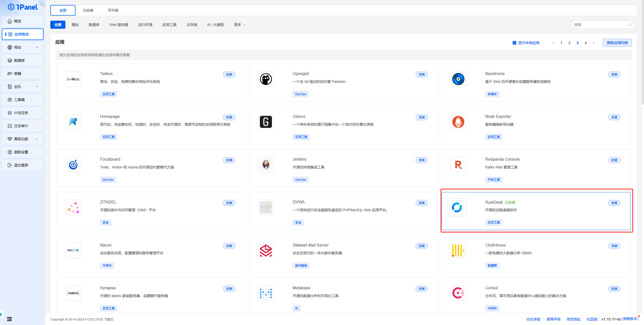Open 概览 overview in sidebar
The image size is (644, 325).
point(23,21)
